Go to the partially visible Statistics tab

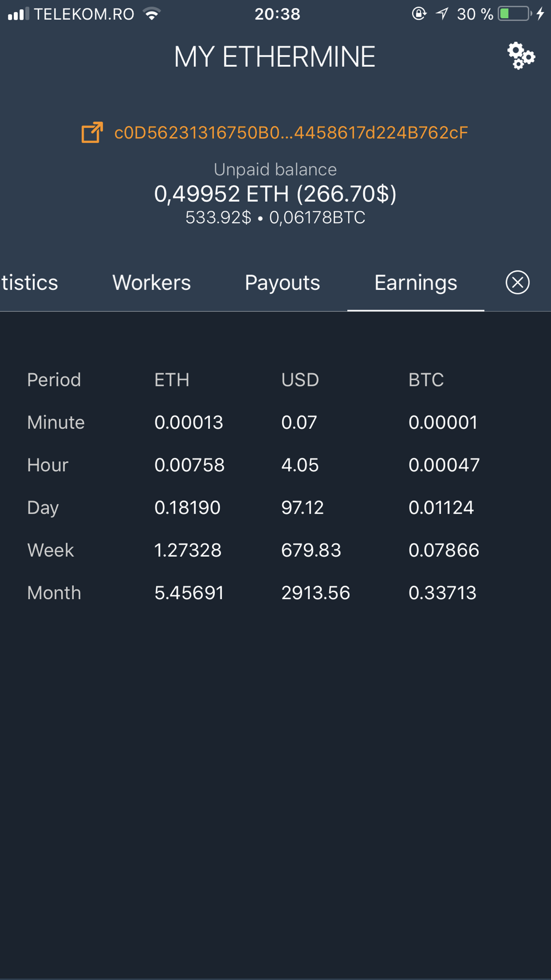pos(30,283)
